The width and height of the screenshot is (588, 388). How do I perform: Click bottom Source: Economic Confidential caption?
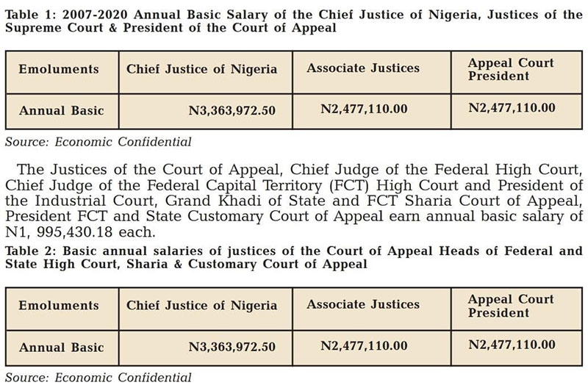(98, 378)
